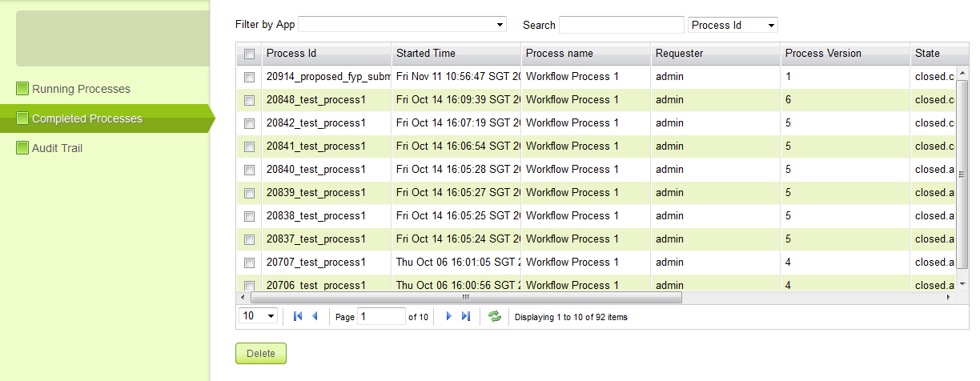Go to previous page of results
Image resolution: width=980 pixels, height=381 pixels.
(315, 317)
